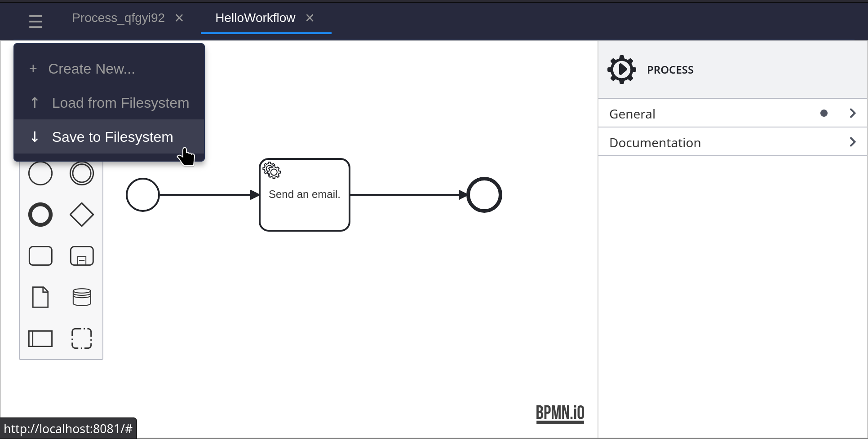Switch to the Process_qfgyi92 tab
This screenshot has width=868, height=439.
[x=118, y=18]
